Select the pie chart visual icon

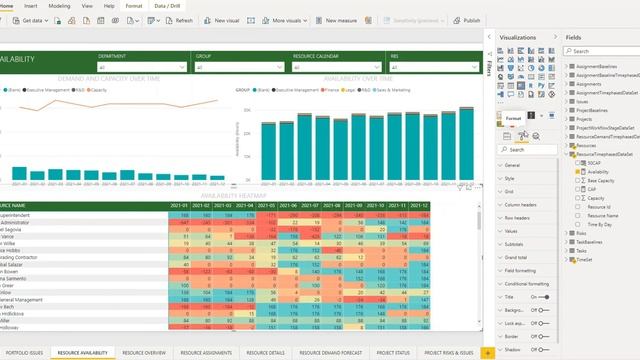pyautogui.click(x=531, y=68)
